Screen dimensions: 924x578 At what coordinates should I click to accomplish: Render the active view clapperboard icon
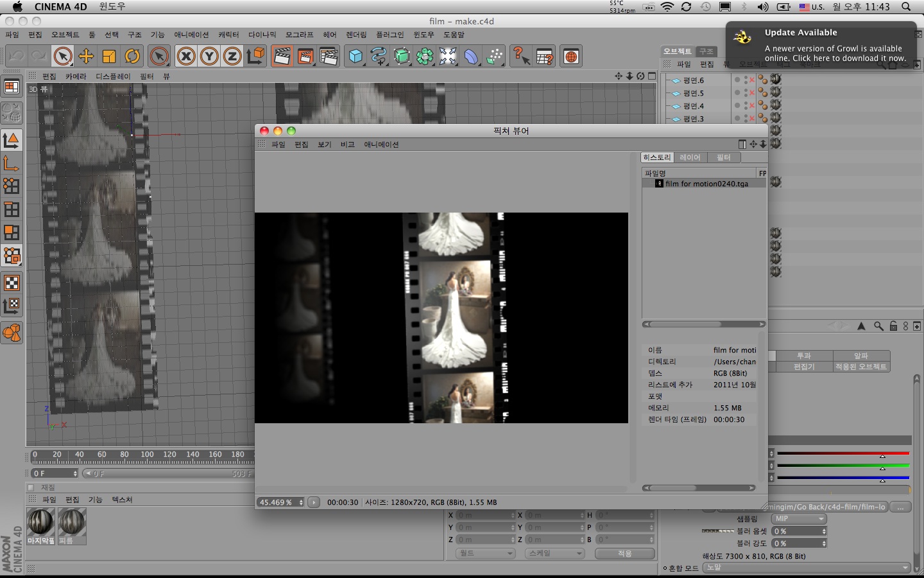pyautogui.click(x=282, y=57)
